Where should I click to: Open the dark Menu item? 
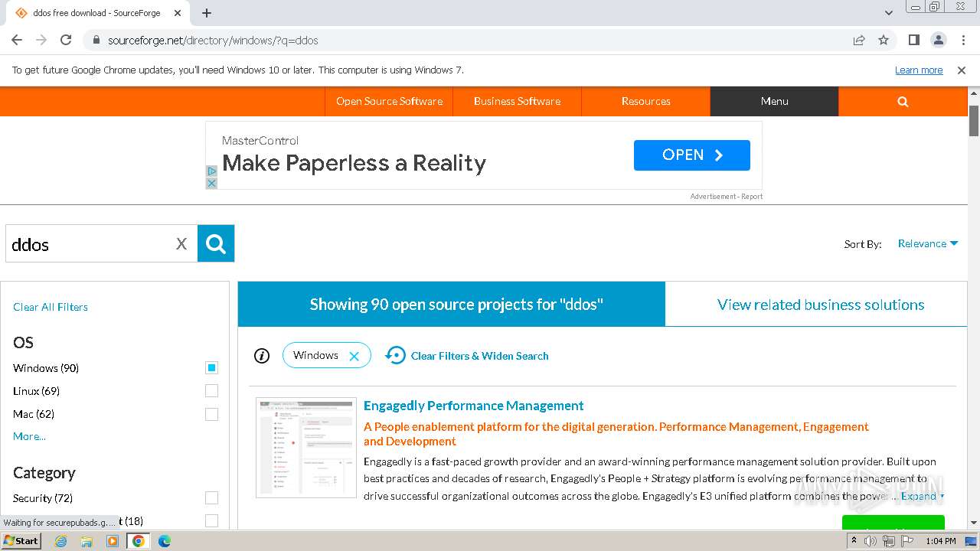pos(774,101)
